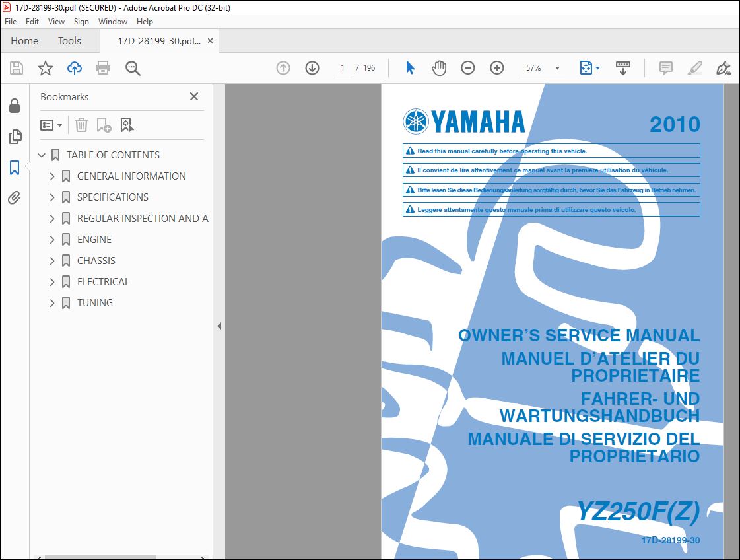This screenshot has height=560, width=740.
Task: Jump to ELECTRICAL bookmark
Action: click(103, 282)
